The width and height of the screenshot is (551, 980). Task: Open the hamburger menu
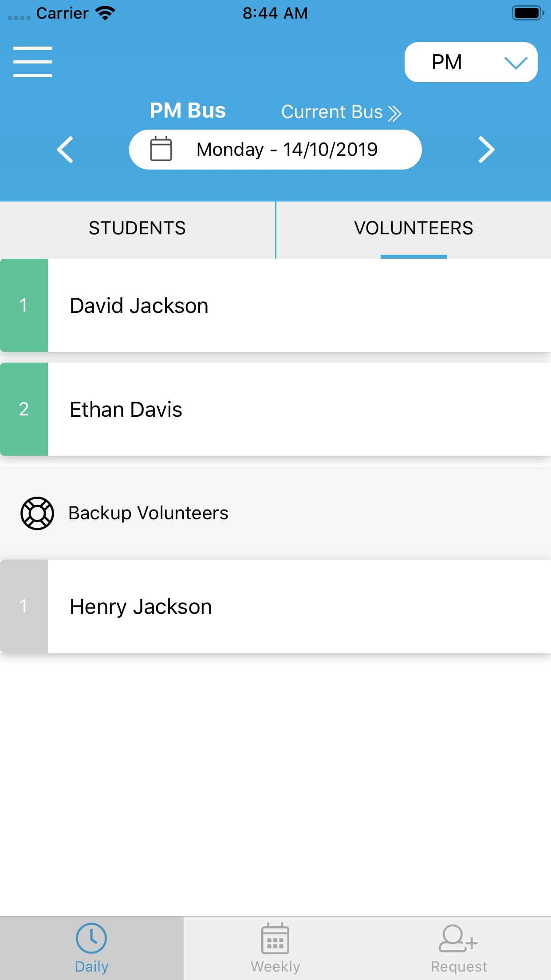click(x=32, y=62)
